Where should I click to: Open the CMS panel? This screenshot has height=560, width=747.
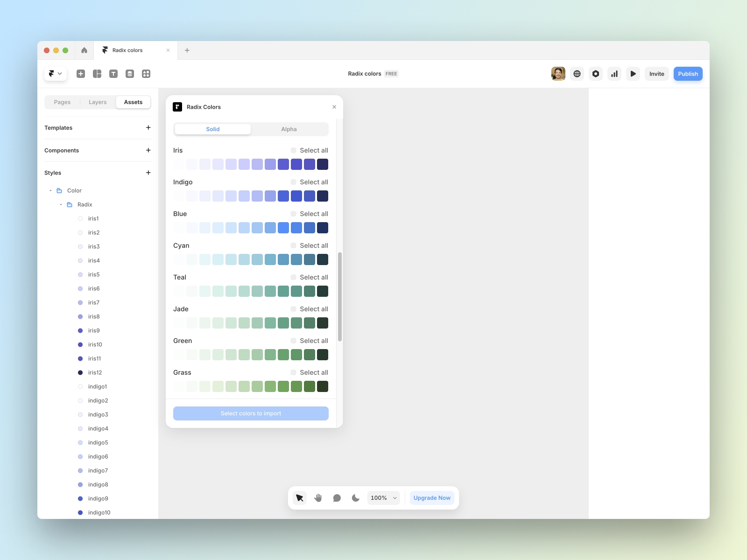pyautogui.click(x=130, y=74)
